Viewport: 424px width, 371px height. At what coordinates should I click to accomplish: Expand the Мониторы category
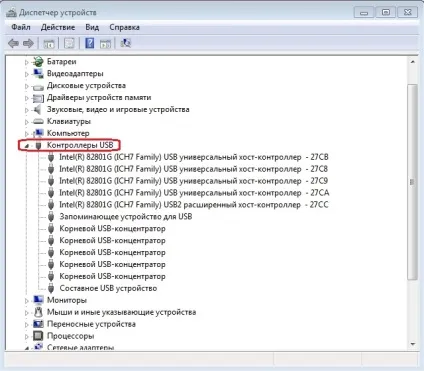click(27, 301)
